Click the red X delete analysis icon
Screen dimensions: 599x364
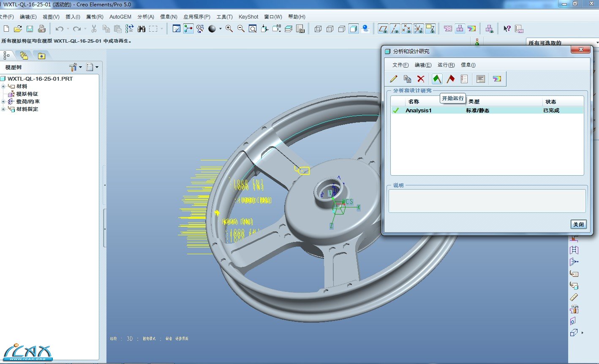[x=421, y=79]
